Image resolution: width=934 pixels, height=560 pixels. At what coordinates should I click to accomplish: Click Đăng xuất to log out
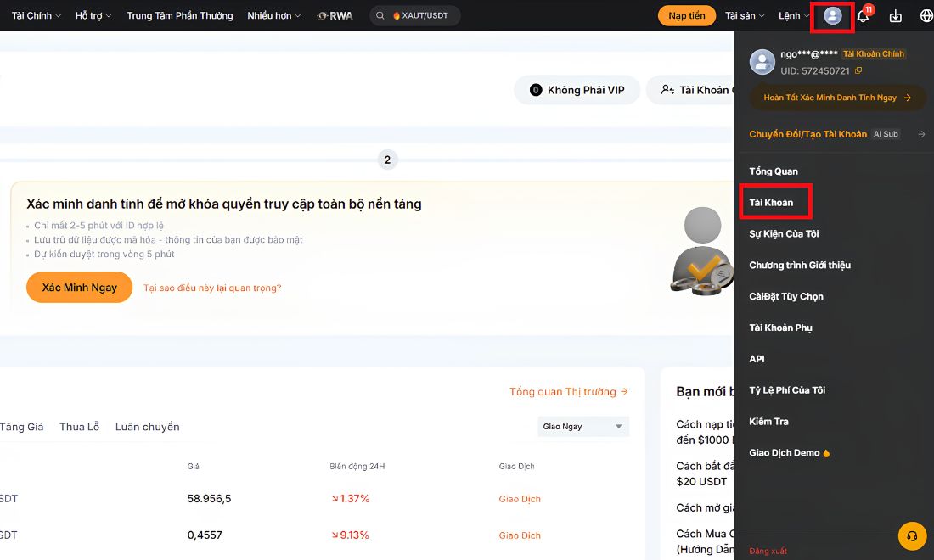tap(768, 551)
